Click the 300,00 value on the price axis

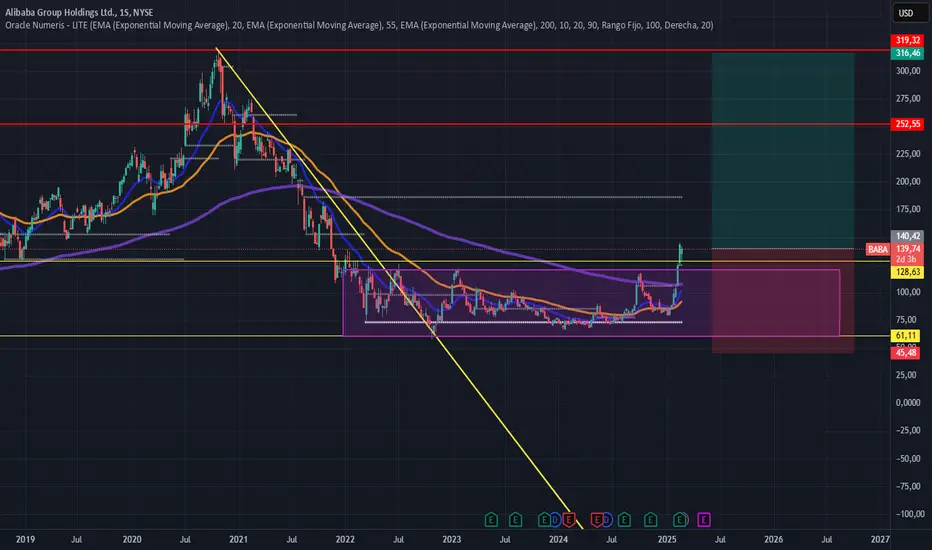coord(908,71)
